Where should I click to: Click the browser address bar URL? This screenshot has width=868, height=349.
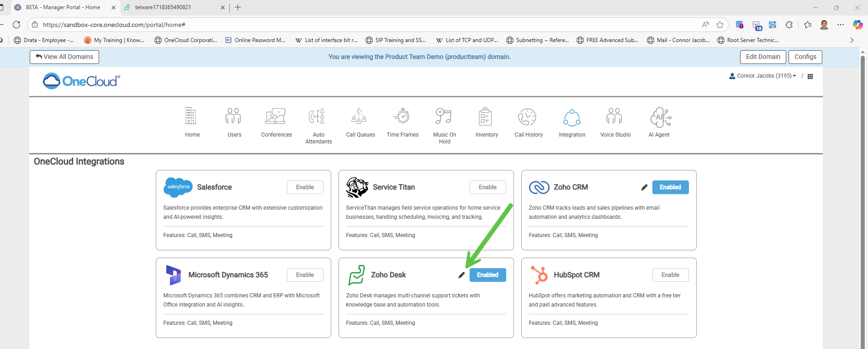tap(114, 25)
